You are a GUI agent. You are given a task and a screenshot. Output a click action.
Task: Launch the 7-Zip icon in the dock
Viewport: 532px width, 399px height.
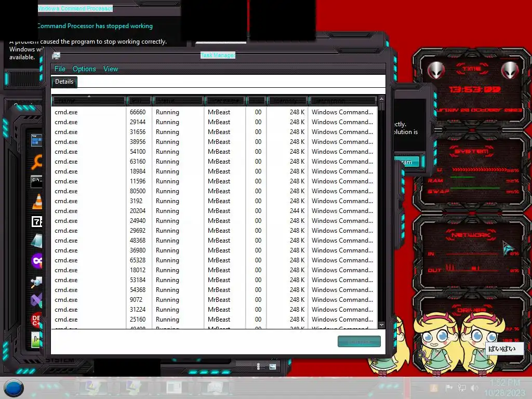click(37, 221)
